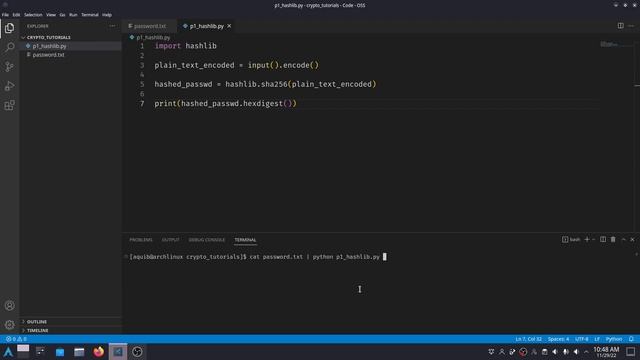The height and width of the screenshot is (360, 640).
Task: Open the Accounts icon in activity bar
Action: click(9, 305)
